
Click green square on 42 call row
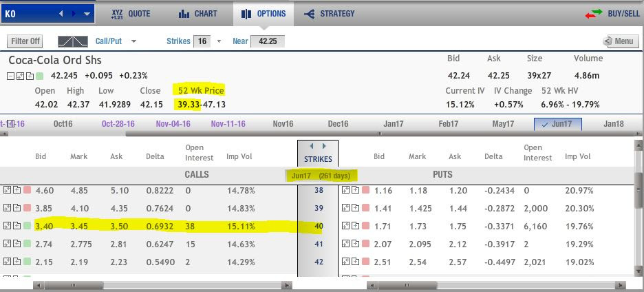tap(28, 262)
